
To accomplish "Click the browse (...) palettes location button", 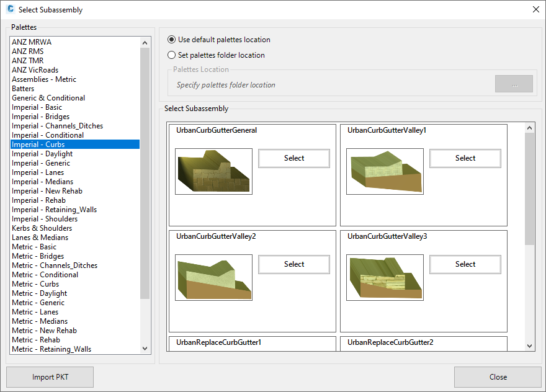I will pos(514,84).
